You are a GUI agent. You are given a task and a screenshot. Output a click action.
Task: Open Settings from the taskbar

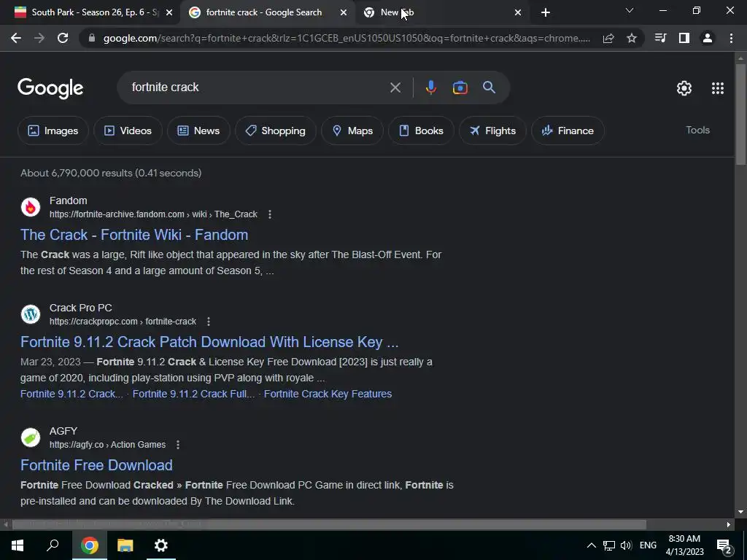tap(161, 545)
